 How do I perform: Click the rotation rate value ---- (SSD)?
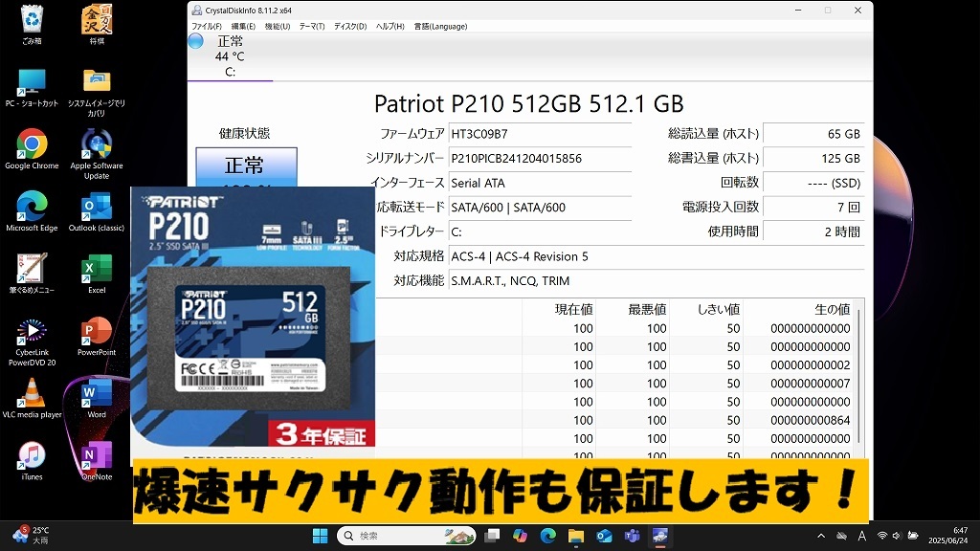tap(813, 183)
